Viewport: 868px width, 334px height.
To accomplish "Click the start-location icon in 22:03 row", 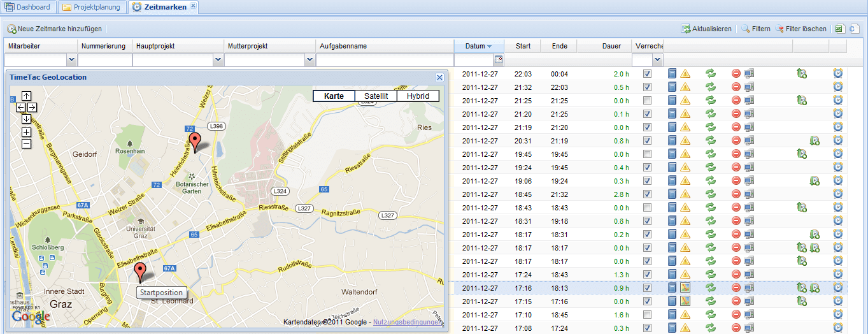I will pyautogui.click(x=802, y=74).
